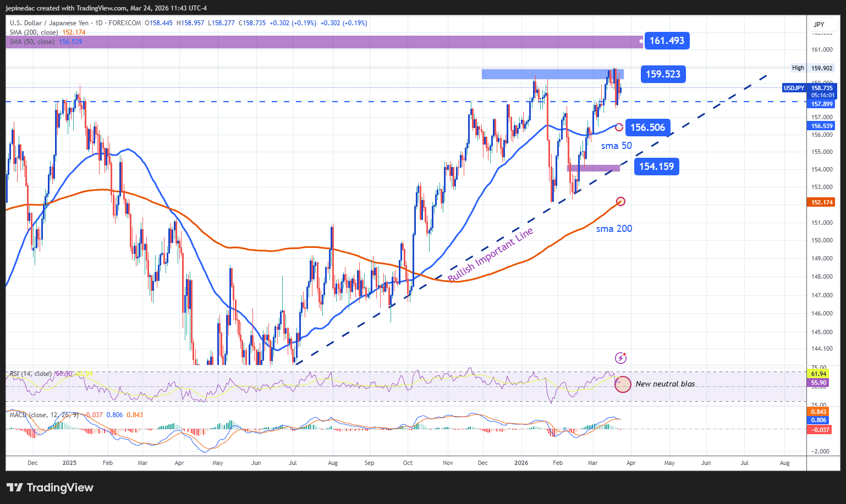The width and height of the screenshot is (846, 504).
Task: Click the red circle marker on SMA 200
Action: point(620,202)
